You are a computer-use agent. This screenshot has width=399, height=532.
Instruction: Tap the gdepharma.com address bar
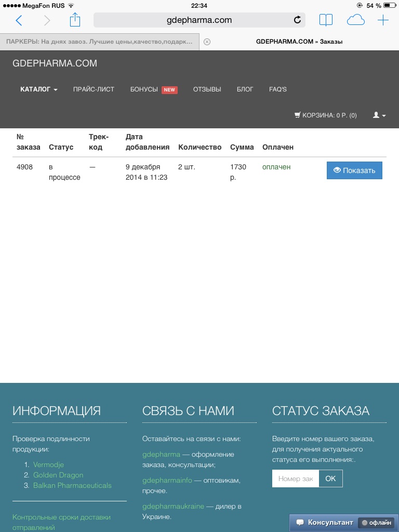[192, 20]
